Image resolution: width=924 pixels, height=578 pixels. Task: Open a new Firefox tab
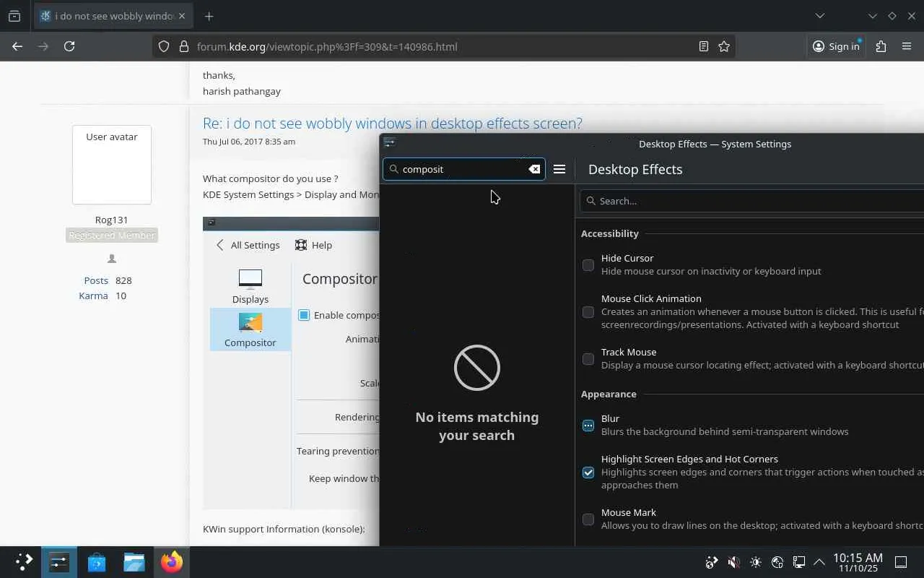(x=209, y=16)
